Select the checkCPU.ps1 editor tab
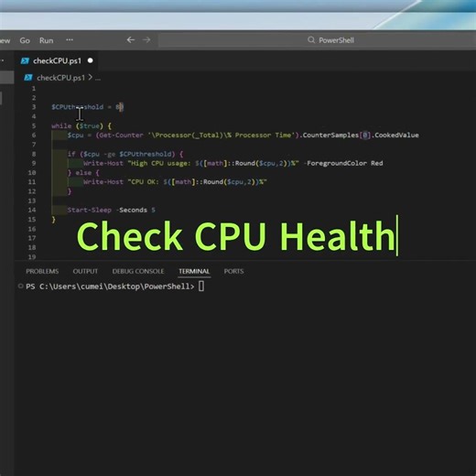This screenshot has height=476, width=476. coord(57,61)
